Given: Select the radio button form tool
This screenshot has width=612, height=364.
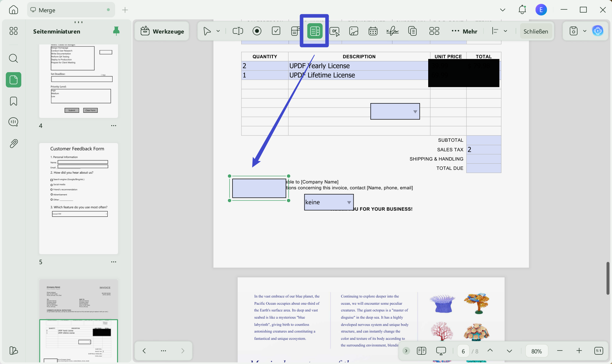Looking at the screenshot, I should (x=257, y=31).
